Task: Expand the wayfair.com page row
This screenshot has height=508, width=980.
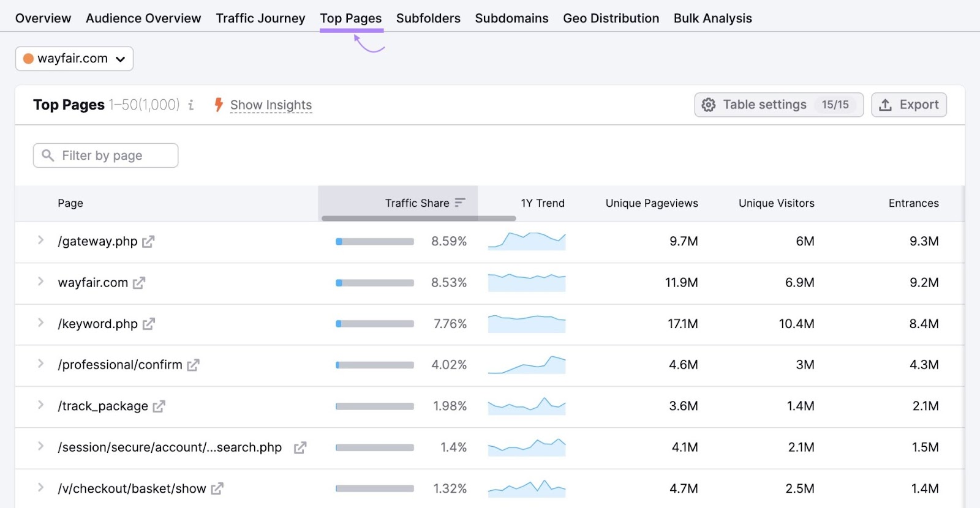Action: pyautogui.click(x=40, y=282)
